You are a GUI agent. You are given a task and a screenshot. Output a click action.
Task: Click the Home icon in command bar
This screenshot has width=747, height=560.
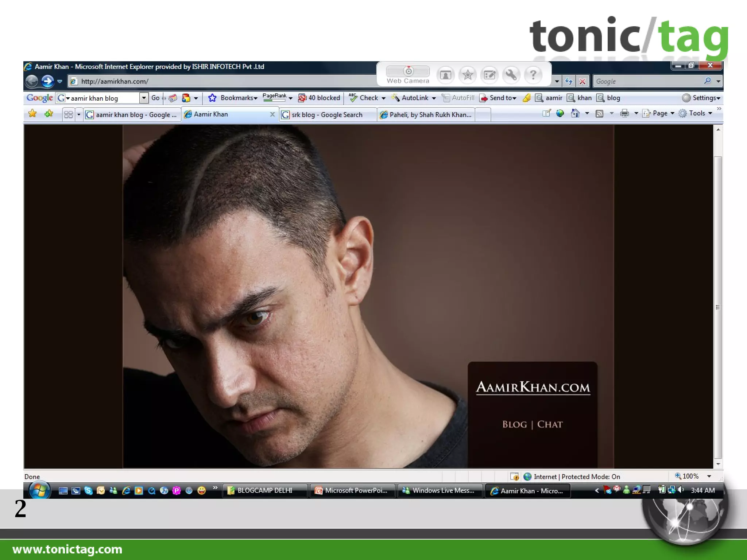[x=575, y=113]
